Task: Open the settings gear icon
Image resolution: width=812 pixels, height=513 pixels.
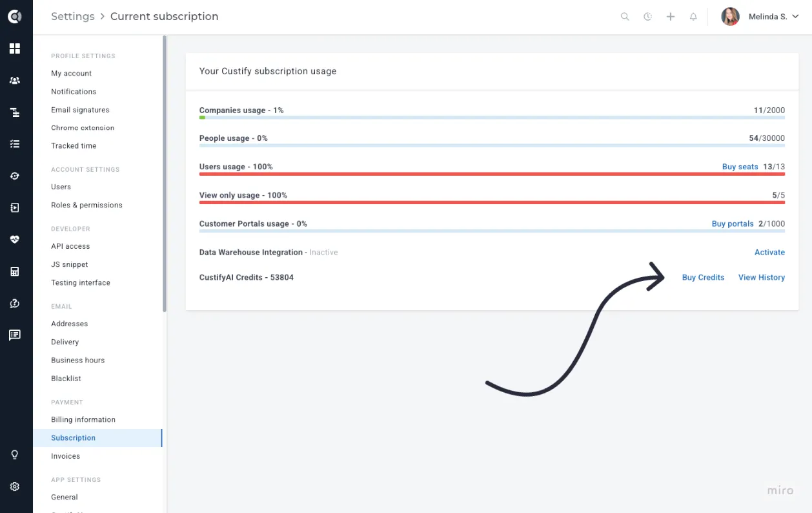Action: click(x=15, y=487)
